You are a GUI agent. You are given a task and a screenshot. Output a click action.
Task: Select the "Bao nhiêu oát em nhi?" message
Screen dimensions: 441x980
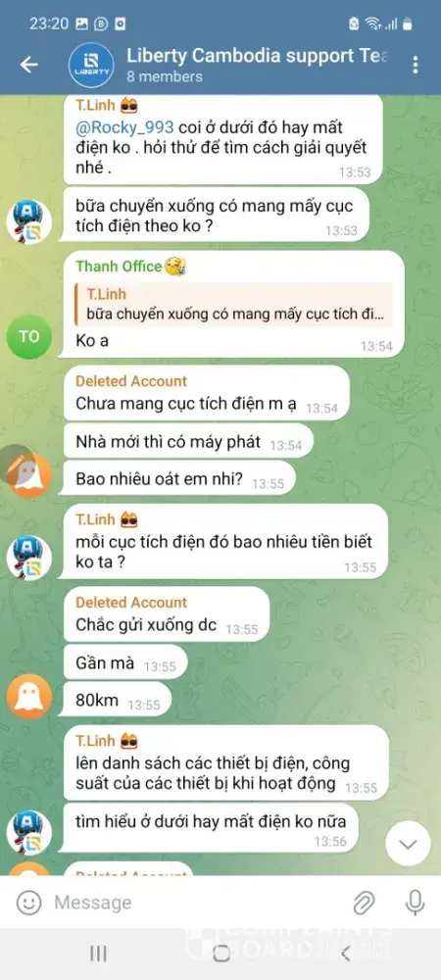click(x=178, y=479)
